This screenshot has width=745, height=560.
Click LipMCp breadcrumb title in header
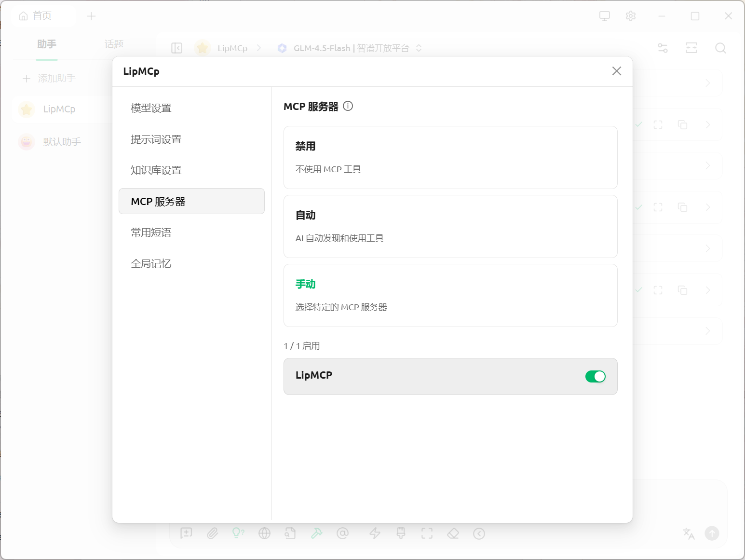tap(232, 48)
